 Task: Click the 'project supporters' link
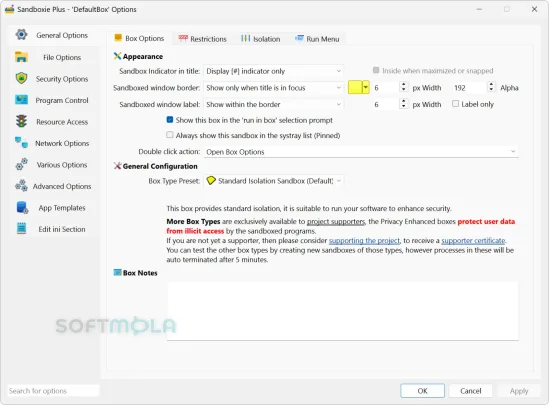[336, 222]
